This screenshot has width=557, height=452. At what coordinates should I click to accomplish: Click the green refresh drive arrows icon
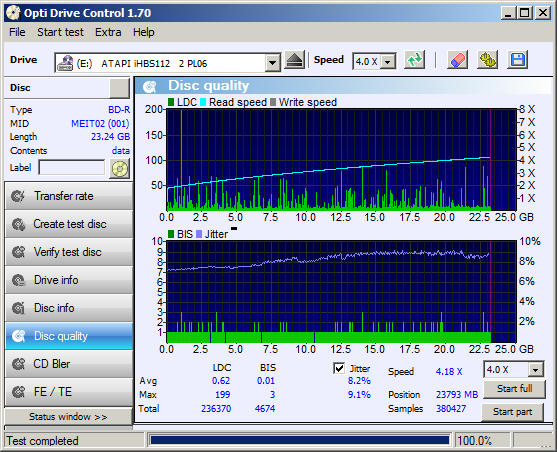pos(415,60)
